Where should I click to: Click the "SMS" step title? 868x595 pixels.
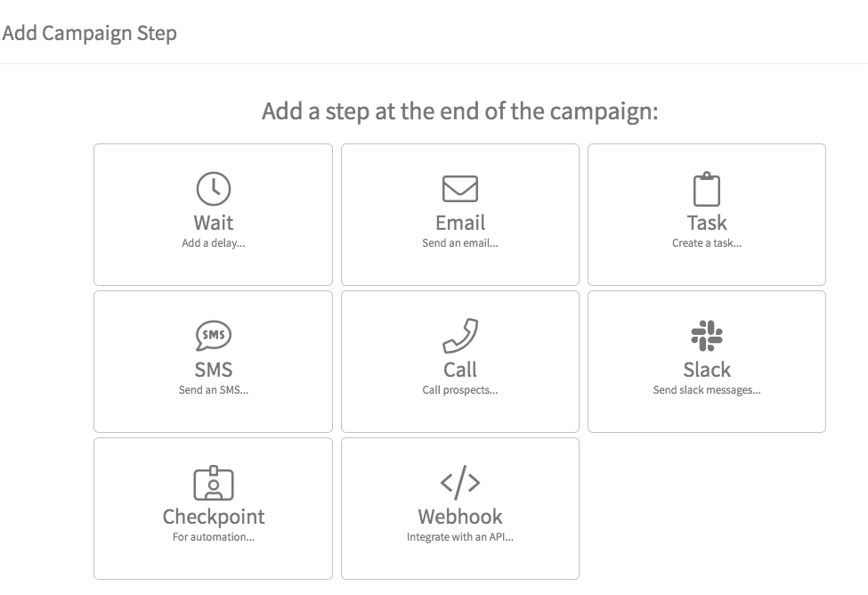pos(213,370)
